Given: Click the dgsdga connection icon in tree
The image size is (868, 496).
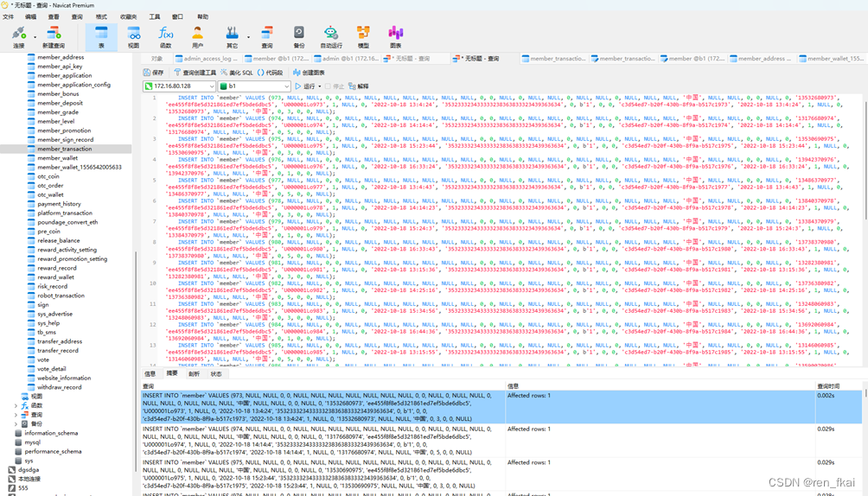Looking at the screenshot, I should tap(12, 469).
